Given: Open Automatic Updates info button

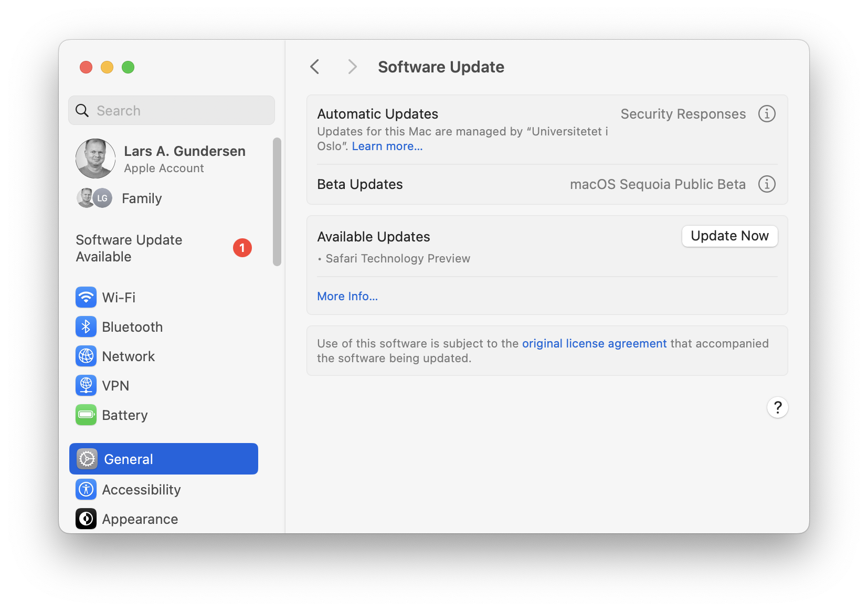Looking at the screenshot, I should (767, 113).
